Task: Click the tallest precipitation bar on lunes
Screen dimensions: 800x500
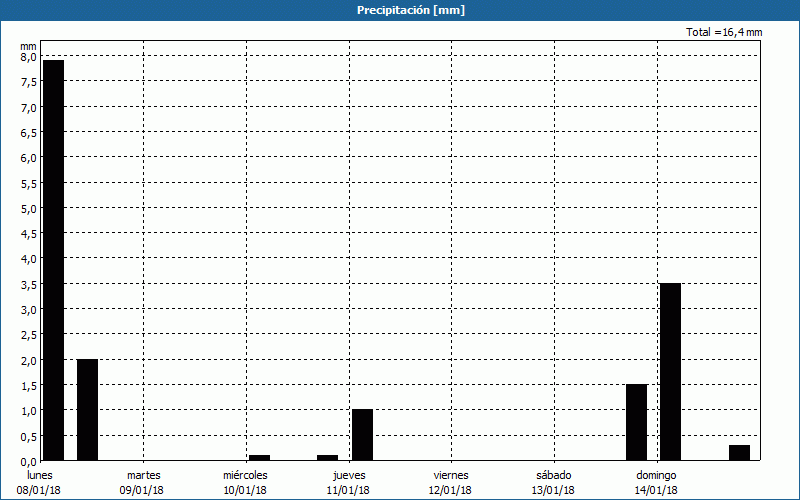Action: pos(53,260)
